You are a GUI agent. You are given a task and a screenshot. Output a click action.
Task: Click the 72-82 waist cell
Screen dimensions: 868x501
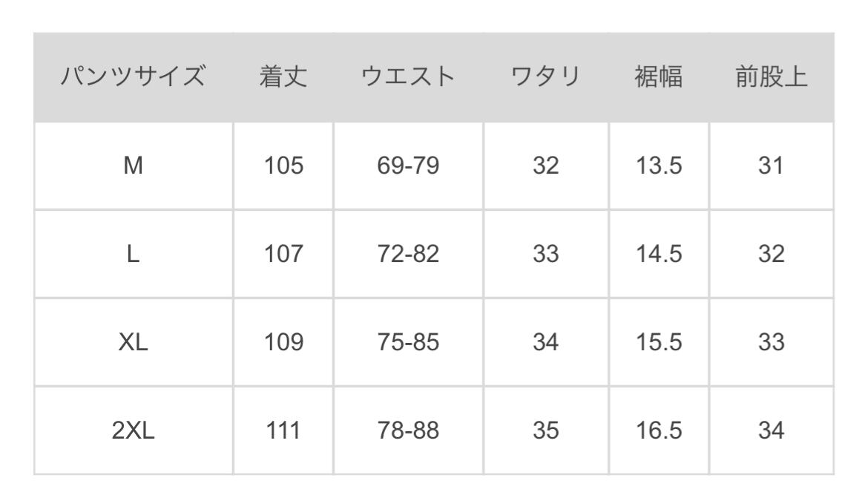[x=408, y=255]
